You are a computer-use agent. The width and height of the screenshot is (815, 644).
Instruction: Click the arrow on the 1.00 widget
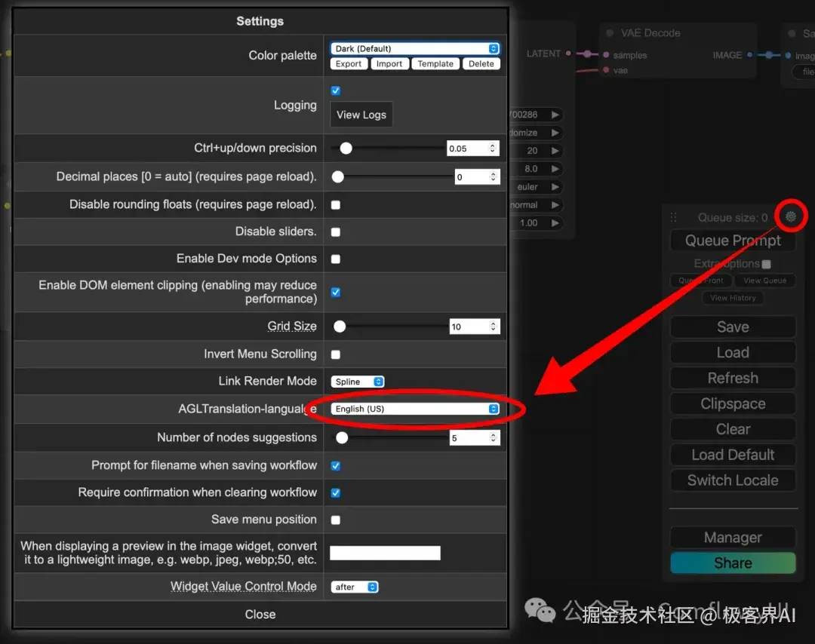(555, 222)
